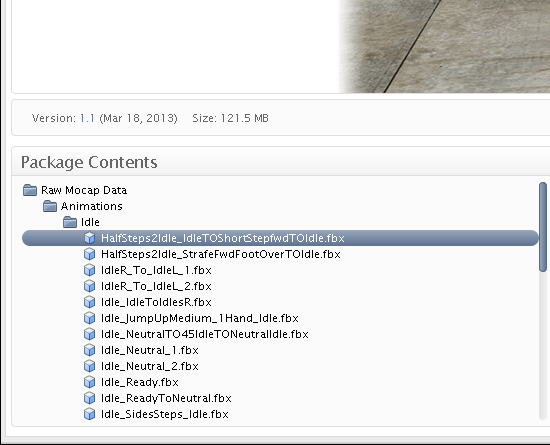Click cube icon beside IdleR_To_IdleL_1.fbx

[89, 270]
